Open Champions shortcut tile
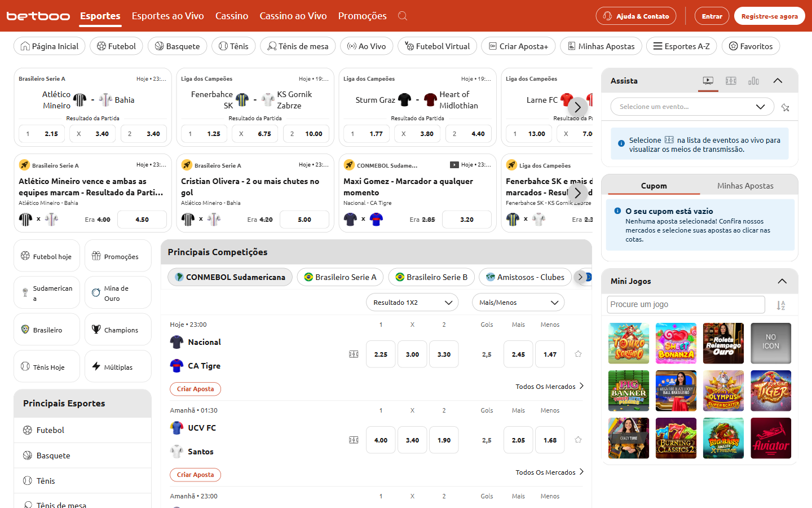This screenshot has width=812, height=508. 118,330
